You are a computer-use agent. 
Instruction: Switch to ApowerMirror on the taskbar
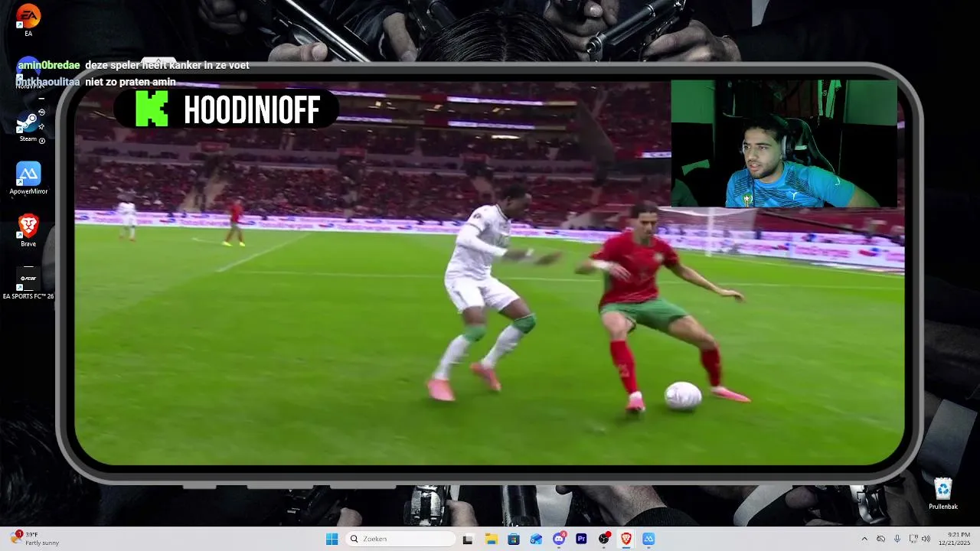pyautogui.click(x=648, y=539)
